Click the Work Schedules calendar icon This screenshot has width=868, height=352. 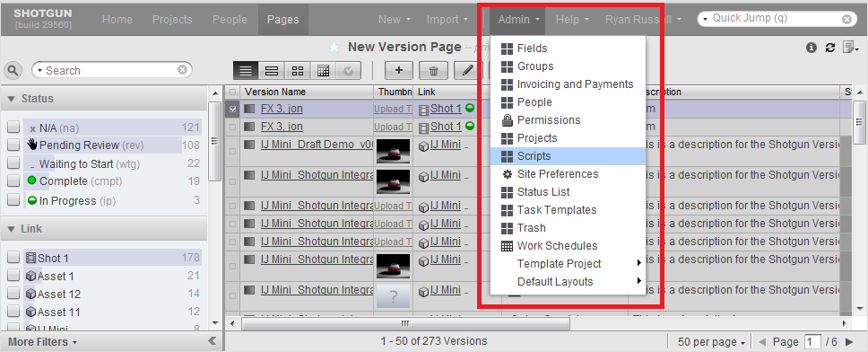coord(507,246)
